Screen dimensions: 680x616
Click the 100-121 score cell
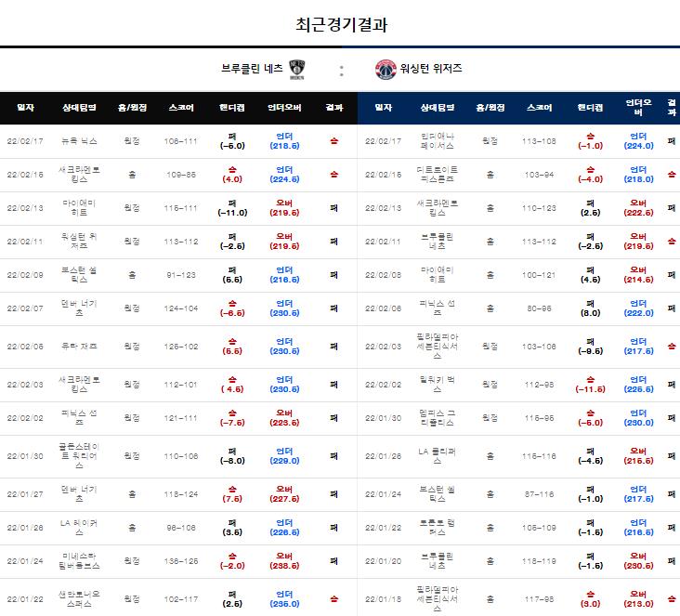539,275
